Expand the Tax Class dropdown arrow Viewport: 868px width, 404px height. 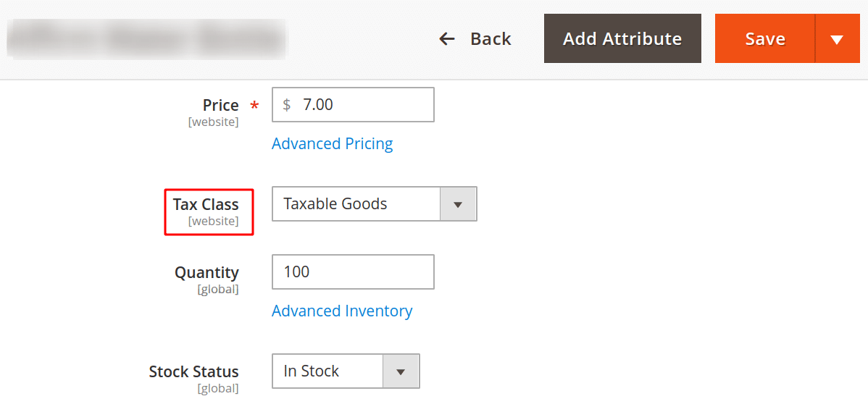click(x=458, y=204)
